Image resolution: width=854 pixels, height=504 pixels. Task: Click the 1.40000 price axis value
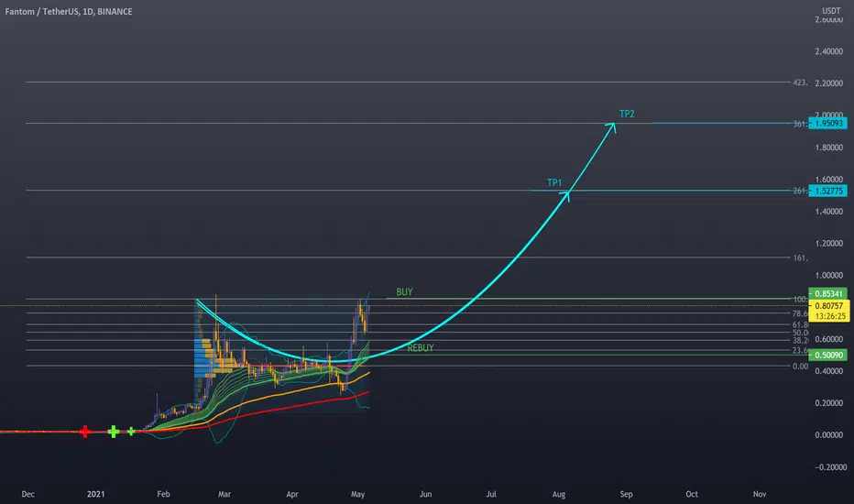point(829,212)
